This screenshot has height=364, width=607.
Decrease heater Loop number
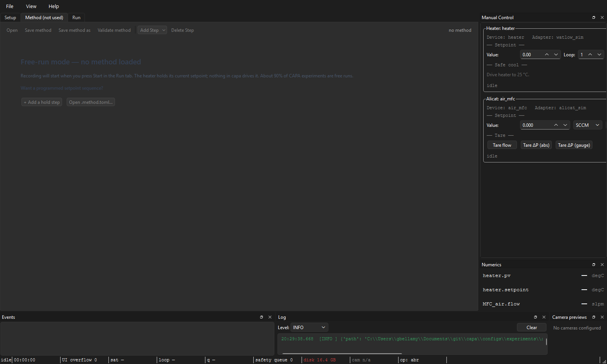coord(599,55)
